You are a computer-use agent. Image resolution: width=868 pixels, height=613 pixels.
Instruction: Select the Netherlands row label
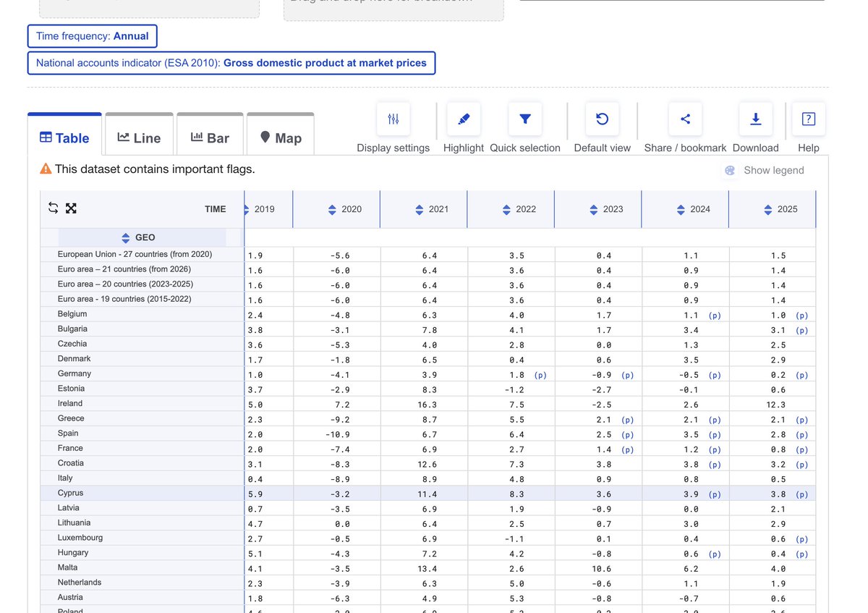80,583
